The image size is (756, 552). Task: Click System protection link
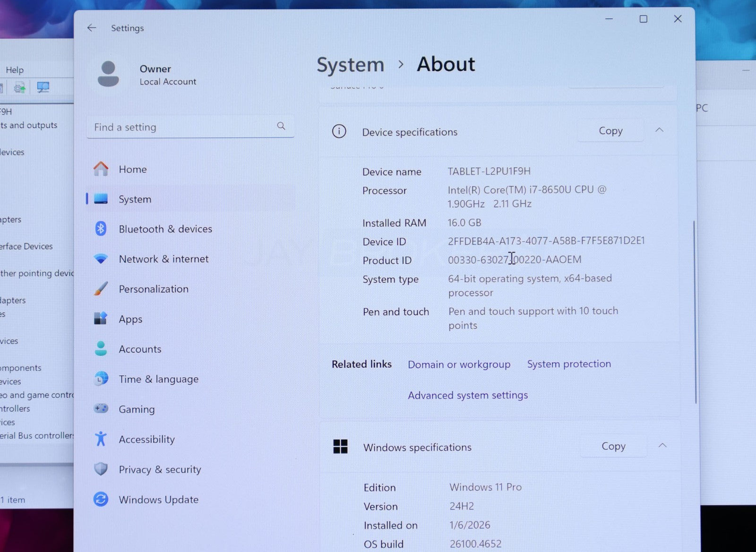click(569, 364)
